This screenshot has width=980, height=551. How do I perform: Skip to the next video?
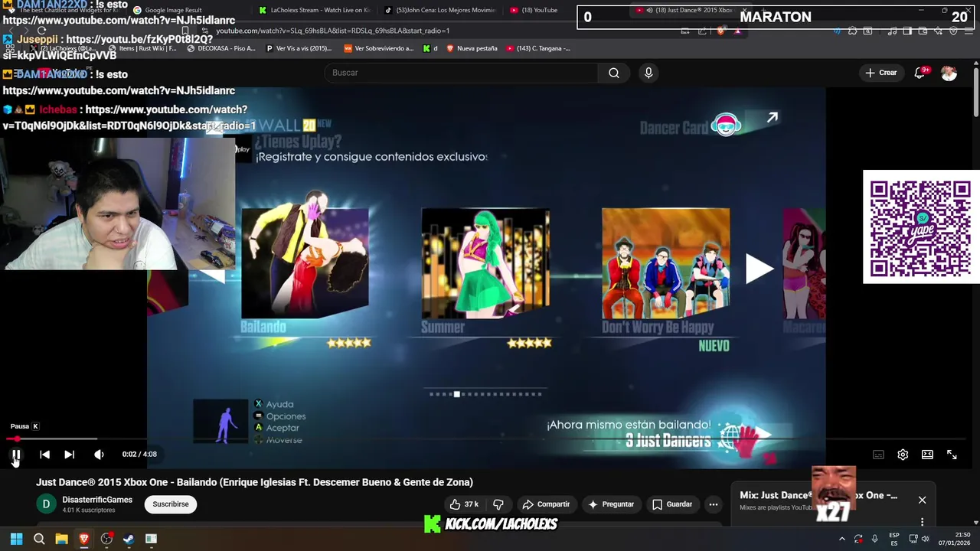click(69, 455)
